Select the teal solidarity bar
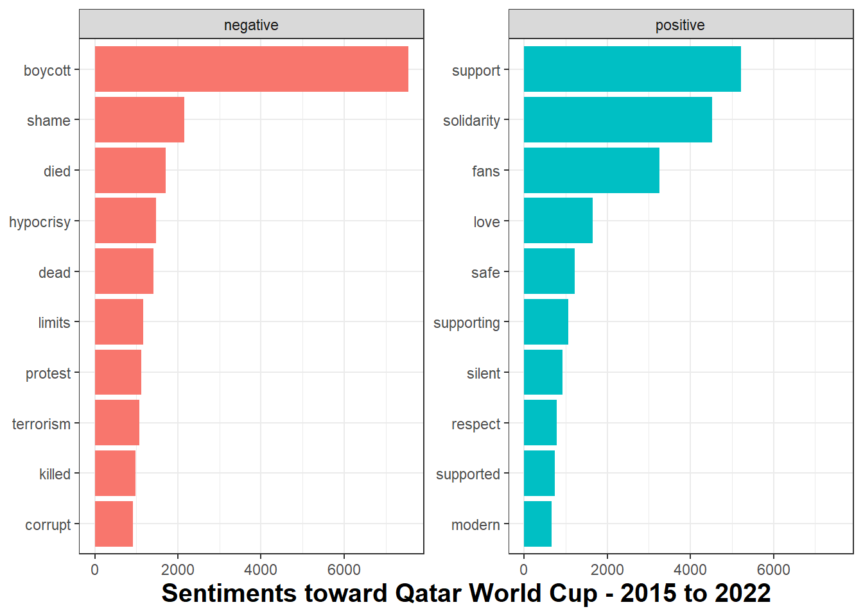 pos(618,119)
